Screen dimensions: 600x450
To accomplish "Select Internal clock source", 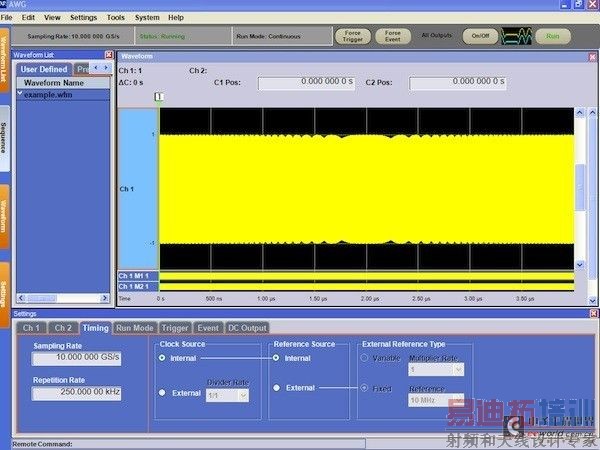I will pyautogui.click(x=162, y=358).
